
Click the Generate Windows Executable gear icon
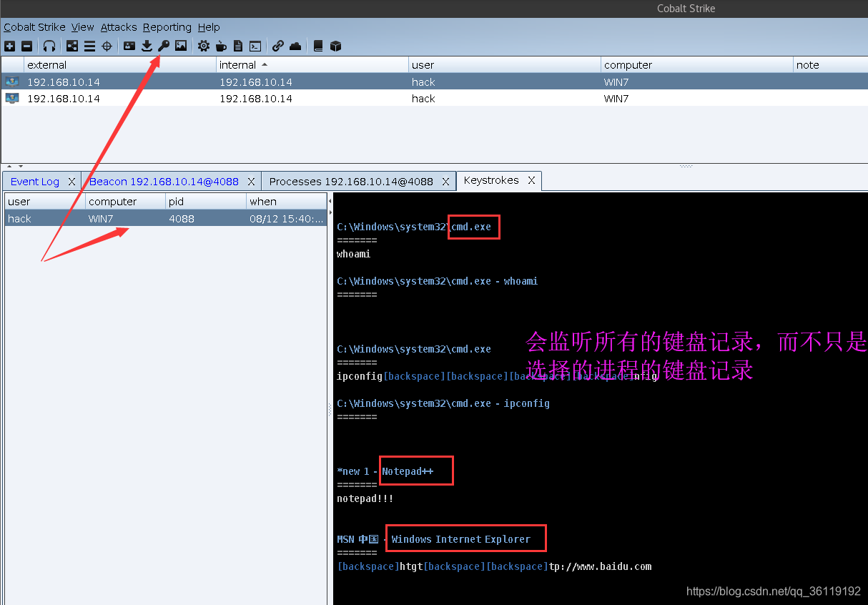[x=204, y=46]
